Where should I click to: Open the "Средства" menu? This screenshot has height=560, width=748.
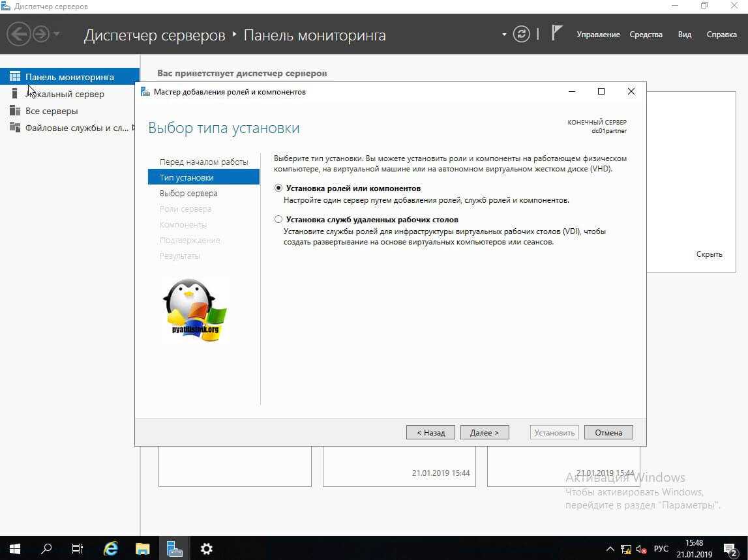point(646,35)
